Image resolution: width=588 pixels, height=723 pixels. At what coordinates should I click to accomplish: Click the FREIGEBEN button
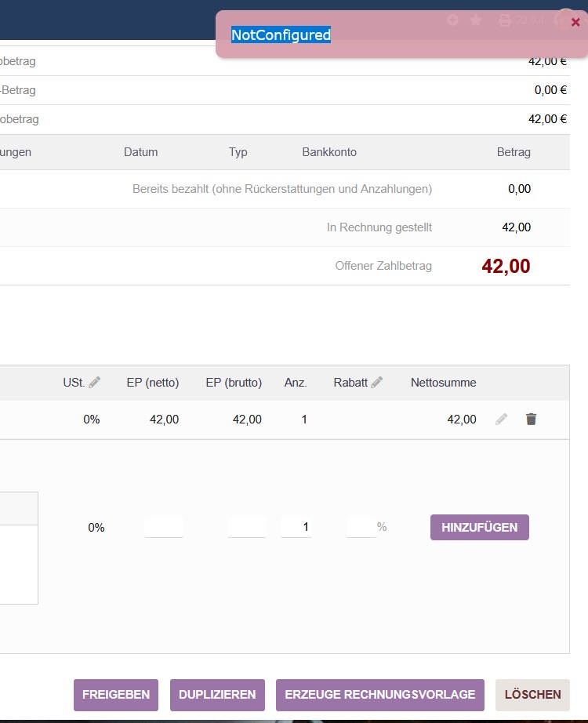click(x=116, y=695)
